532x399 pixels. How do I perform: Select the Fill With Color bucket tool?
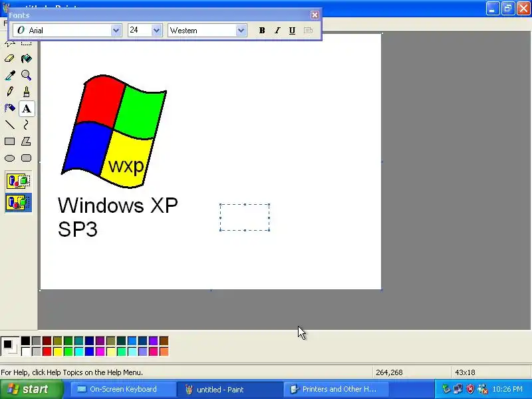coord(27,59)
